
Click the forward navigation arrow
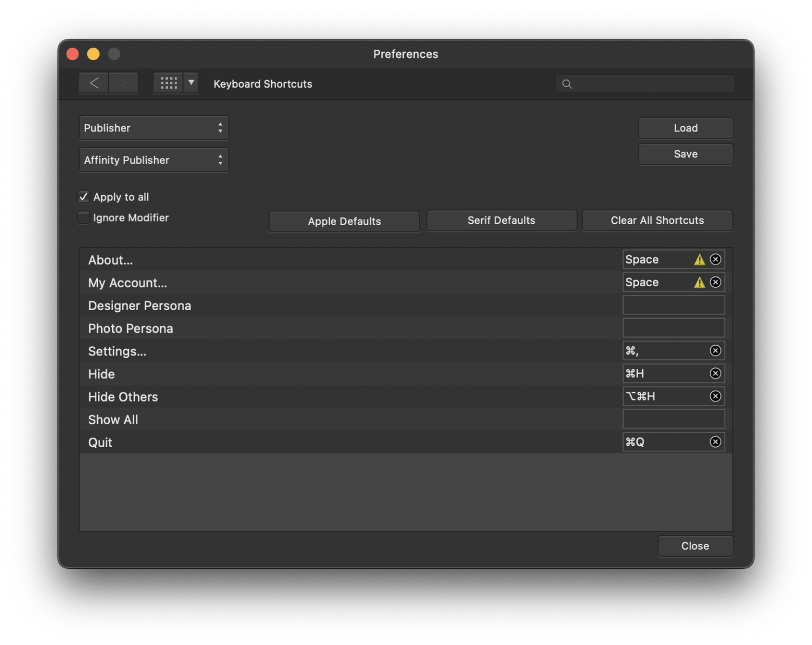(123, 83)
